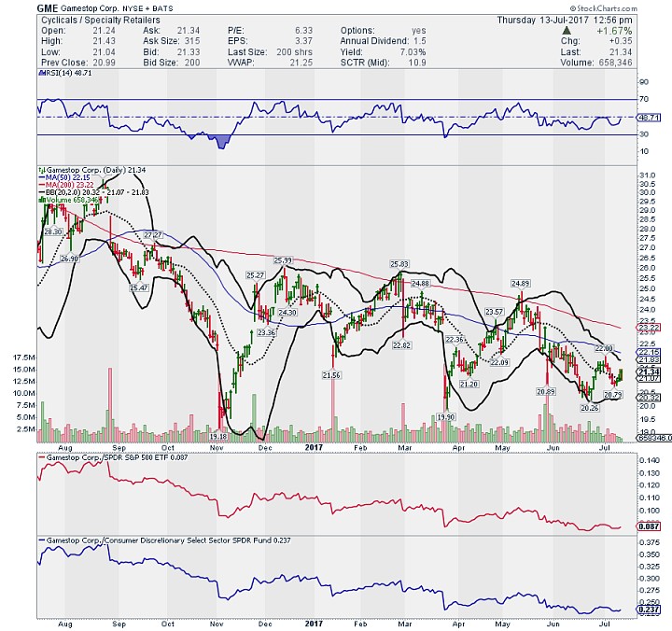Image resolution: width=672 pixels, height=631 pixels.
Task: Click the VWAP value 21.25
Action: point(301,63)
